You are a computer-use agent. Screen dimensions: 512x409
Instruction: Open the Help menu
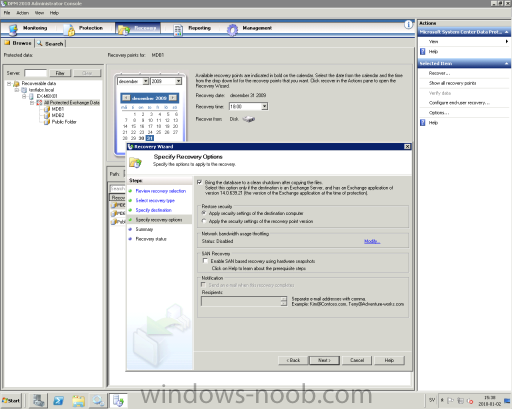[54, 13]
